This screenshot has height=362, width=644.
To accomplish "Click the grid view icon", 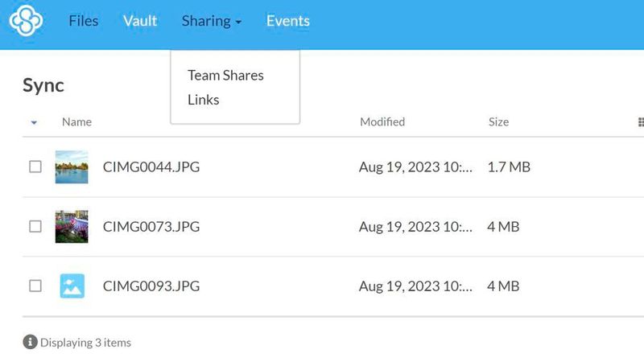I will coord(641,122).
